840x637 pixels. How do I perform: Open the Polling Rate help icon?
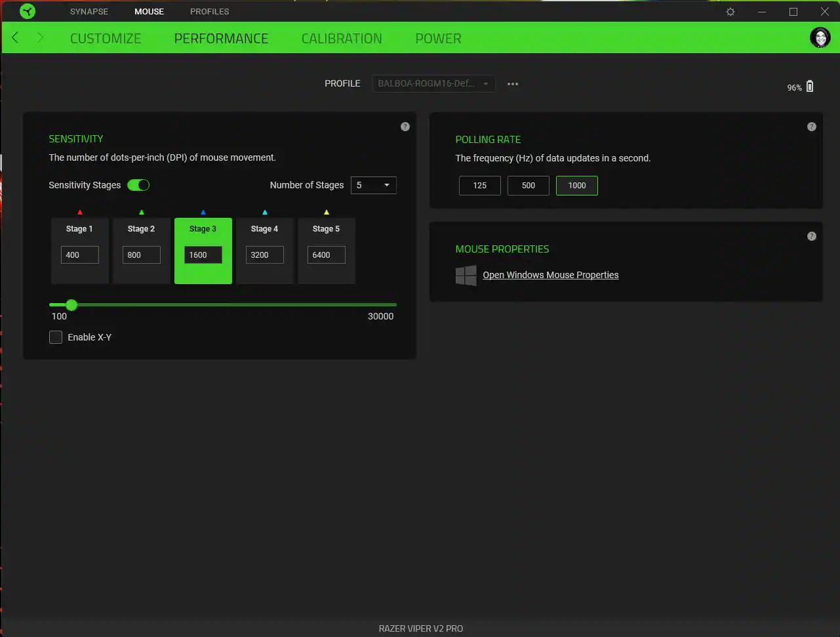[812, 127]
